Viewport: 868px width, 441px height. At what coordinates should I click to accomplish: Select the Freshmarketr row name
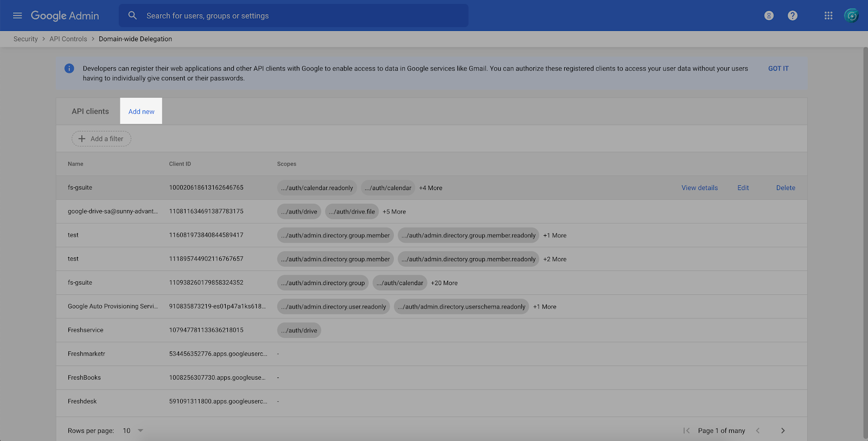click(86, 354)
